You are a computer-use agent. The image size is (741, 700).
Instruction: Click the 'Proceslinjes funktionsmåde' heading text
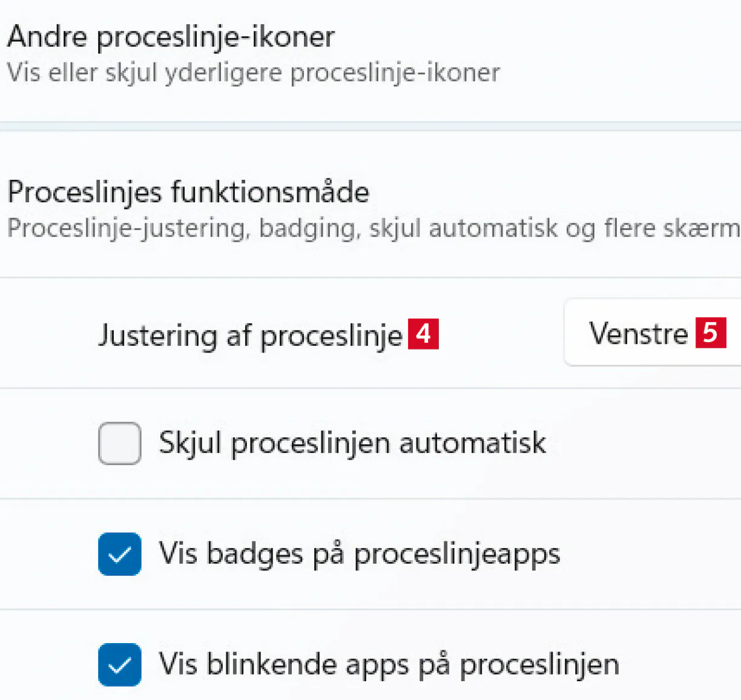click(188, 193)
